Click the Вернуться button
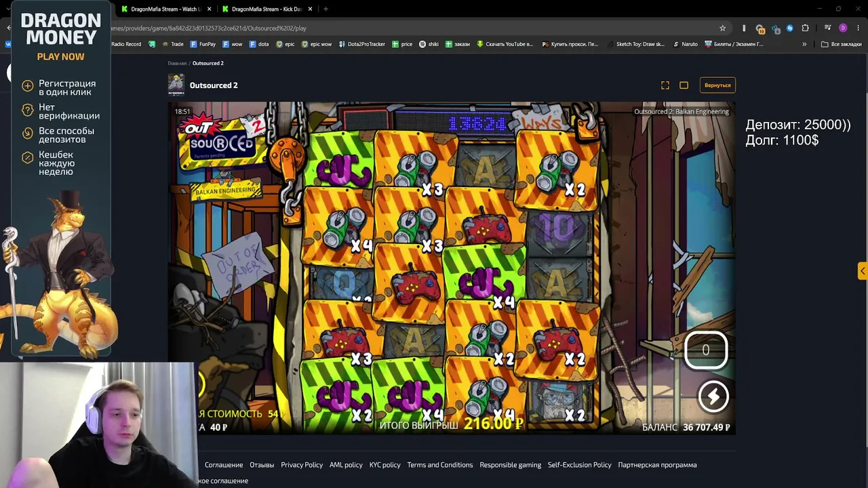Viewport: 868px width, 488px height. pyautogui.click(x=717, y=85)
